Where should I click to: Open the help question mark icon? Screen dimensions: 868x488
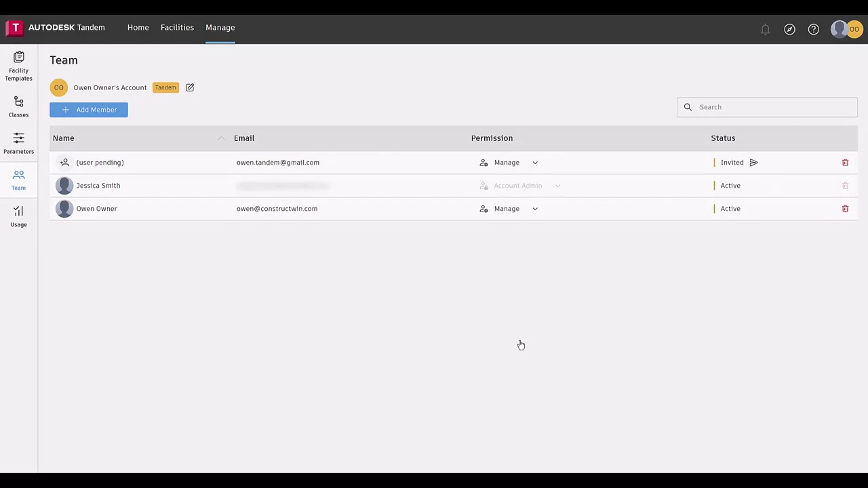813,29
